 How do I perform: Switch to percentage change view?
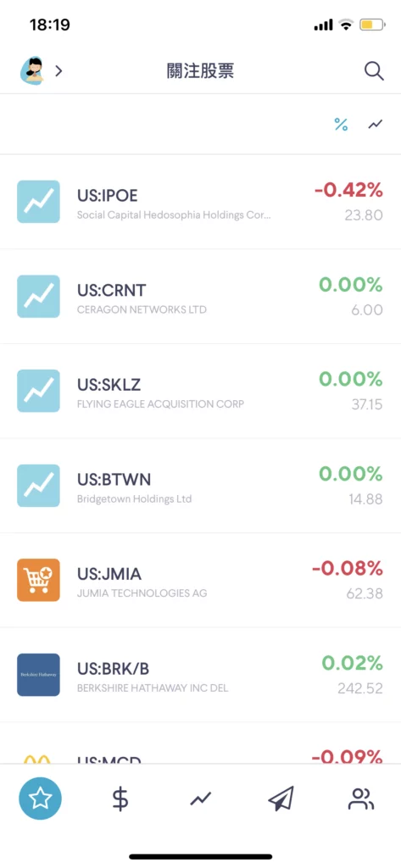(341, 125)
